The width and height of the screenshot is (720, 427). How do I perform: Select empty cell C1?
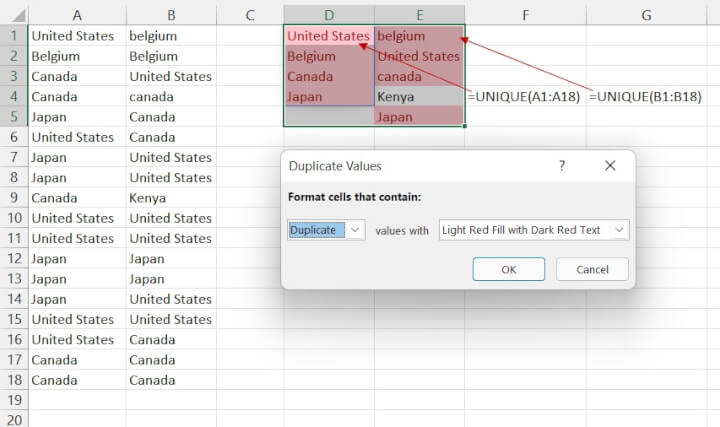pyautogui.click(x=250, y=36)
